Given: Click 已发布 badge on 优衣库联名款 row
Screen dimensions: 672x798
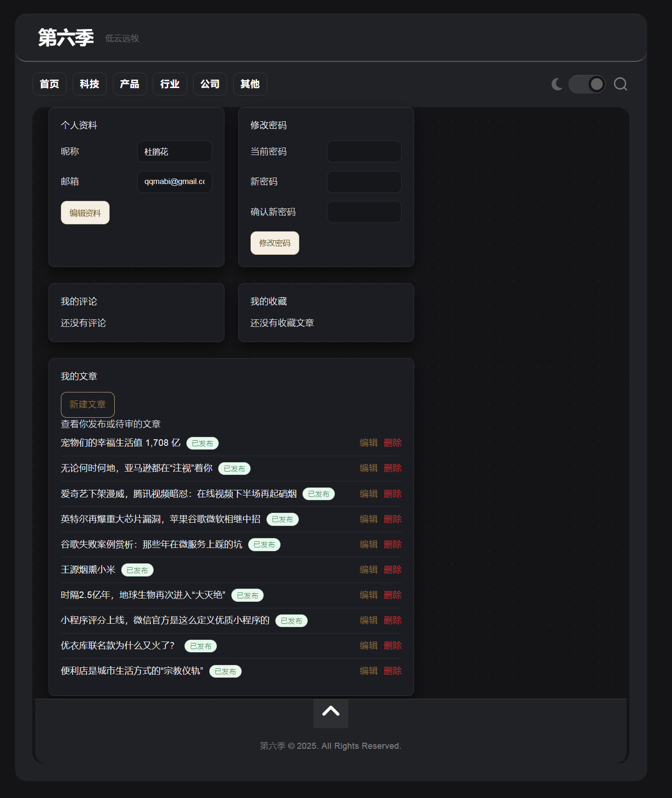Looking at the screenshot, I should pos(200,646).
